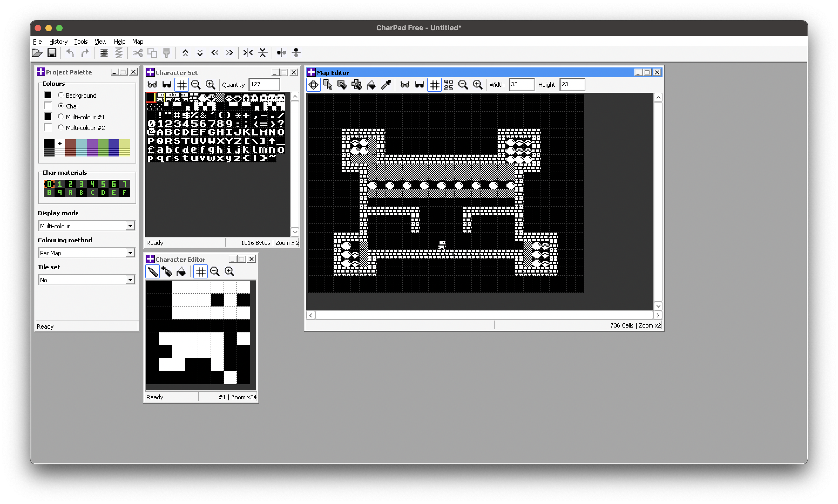Toggle Multi-colour #1 radio button
This screenshot has height=504, width=838.
(61, 117)
